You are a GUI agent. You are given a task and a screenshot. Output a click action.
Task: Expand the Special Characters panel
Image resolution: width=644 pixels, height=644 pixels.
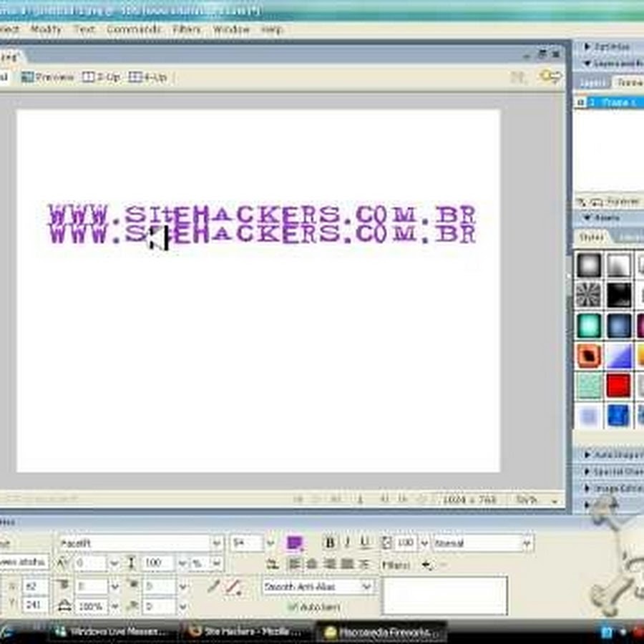pos(587,472)
